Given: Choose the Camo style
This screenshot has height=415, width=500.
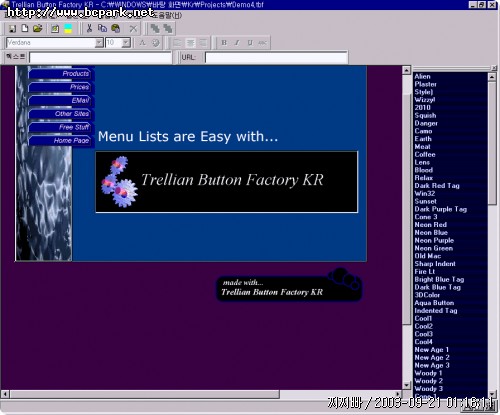Looking at the screenshot, I should (x=423, y=131).
